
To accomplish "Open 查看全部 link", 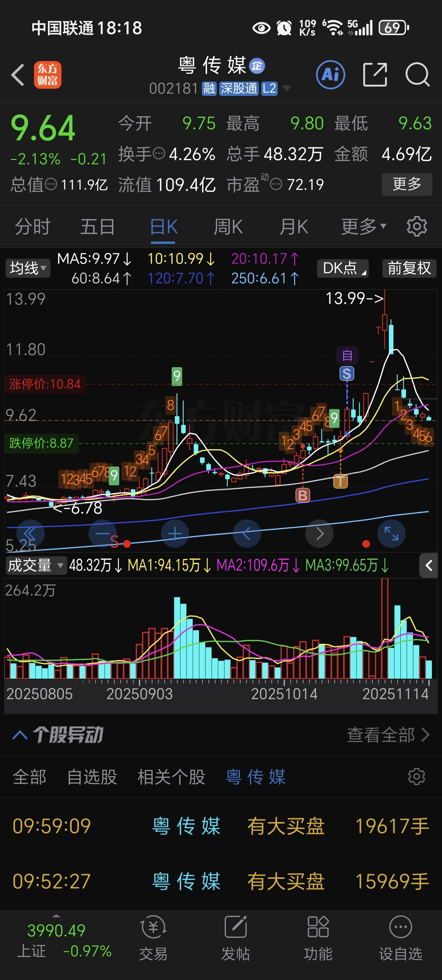I will (388, 735).
